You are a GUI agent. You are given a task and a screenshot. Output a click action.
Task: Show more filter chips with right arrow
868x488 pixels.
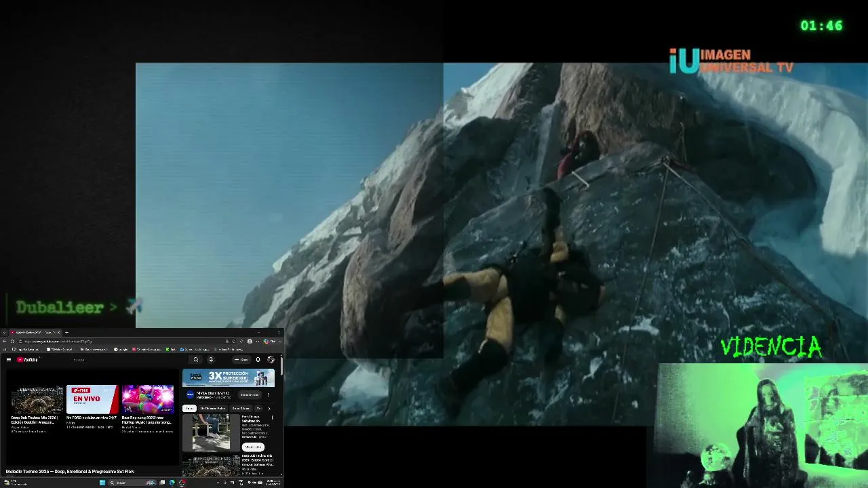point(269,409)
